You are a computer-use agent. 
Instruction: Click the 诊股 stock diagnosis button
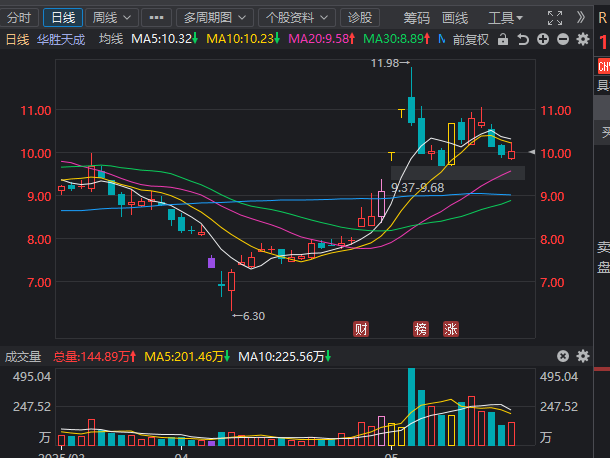coord(358,17)
